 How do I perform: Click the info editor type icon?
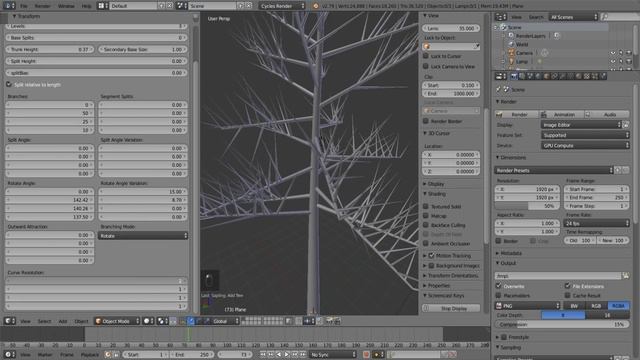point(9,6)
